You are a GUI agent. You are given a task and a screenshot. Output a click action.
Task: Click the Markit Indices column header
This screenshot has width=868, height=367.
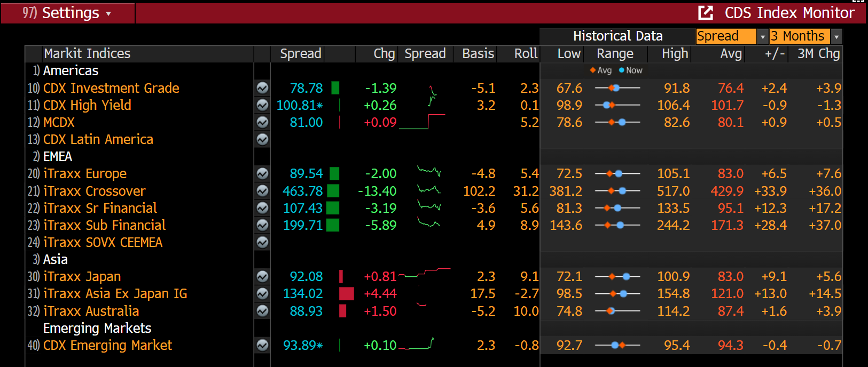pyautogui.click(x=87, y=54)
